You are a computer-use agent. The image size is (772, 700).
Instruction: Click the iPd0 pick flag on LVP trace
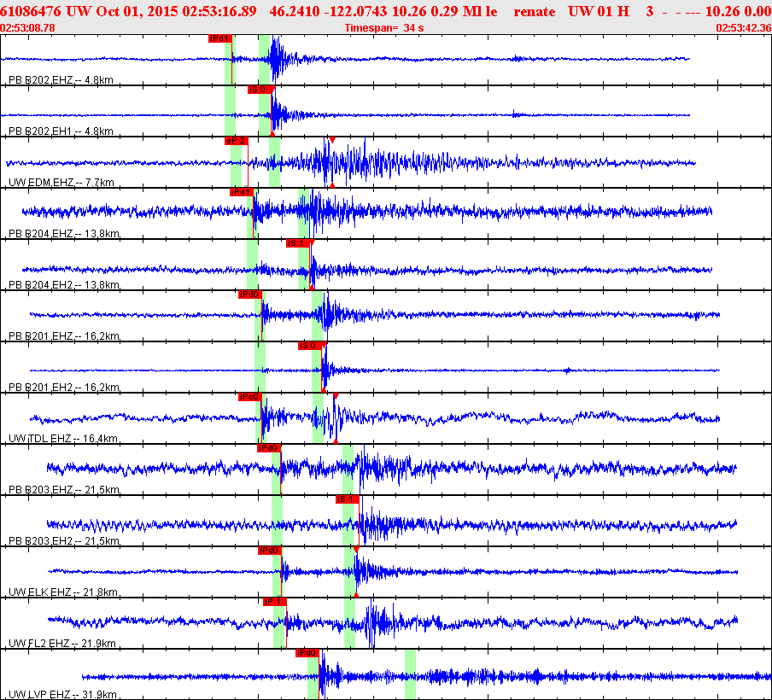pyautogui.click(x=307, y=653)
